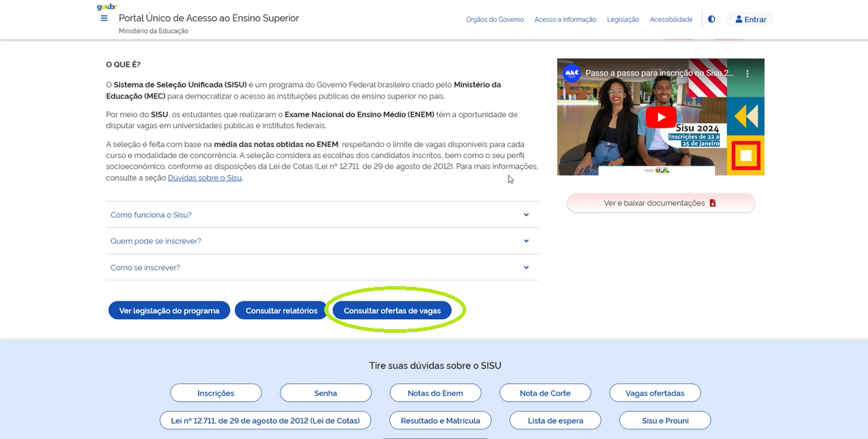Open YouTube video options three-dot menu
The image size is (868, 439).
(x=748, y=74)
